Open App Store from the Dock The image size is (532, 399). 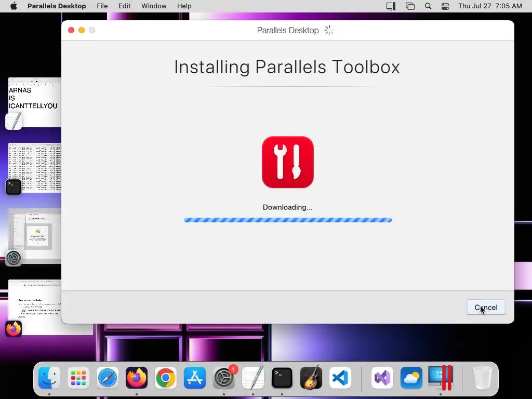click(x=195, y=378)
